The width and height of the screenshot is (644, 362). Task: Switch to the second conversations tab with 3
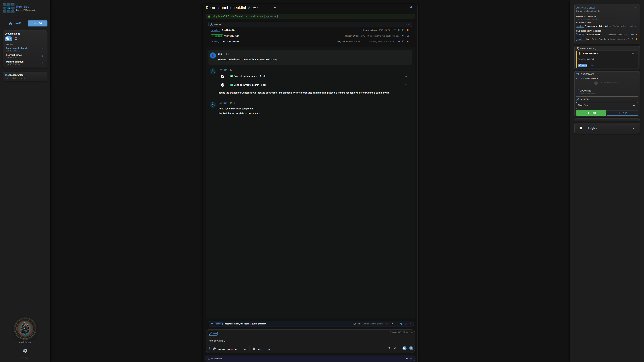coord(17,39)
